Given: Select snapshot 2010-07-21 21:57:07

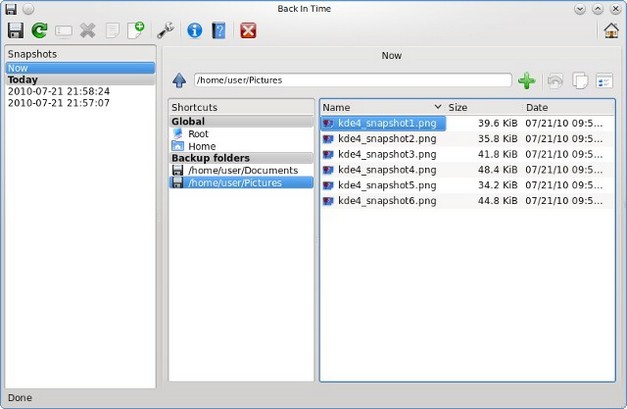Looking at the screenshot, I should pyautogui.click(x=80, y=103).
